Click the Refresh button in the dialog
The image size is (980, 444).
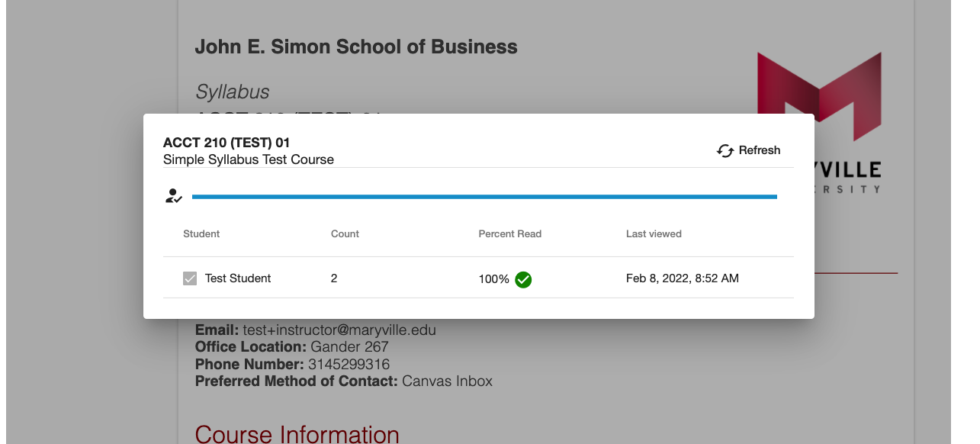coord(749,150)
